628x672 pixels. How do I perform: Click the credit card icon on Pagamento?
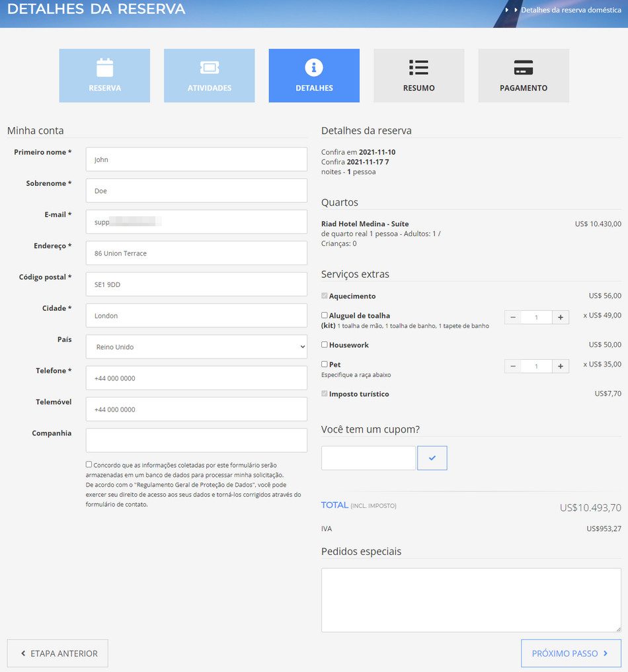[x=524, y=67]
